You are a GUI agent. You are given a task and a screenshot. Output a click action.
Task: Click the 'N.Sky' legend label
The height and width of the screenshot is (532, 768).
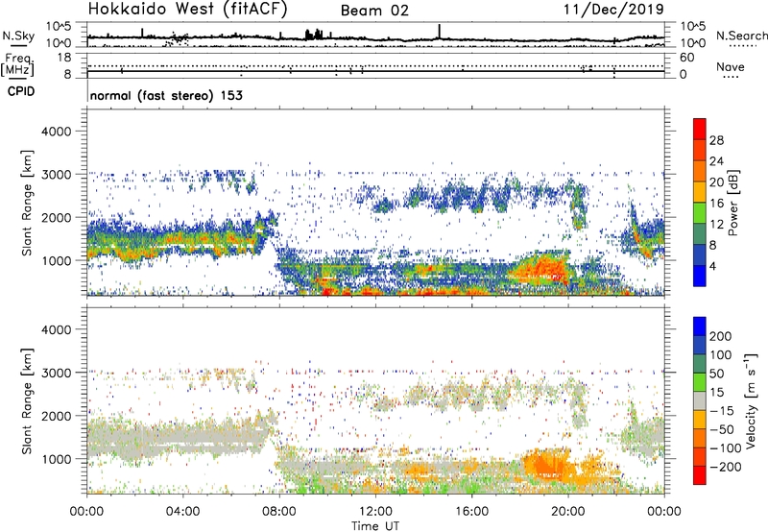pyautogui.click(x=18, y=36)
